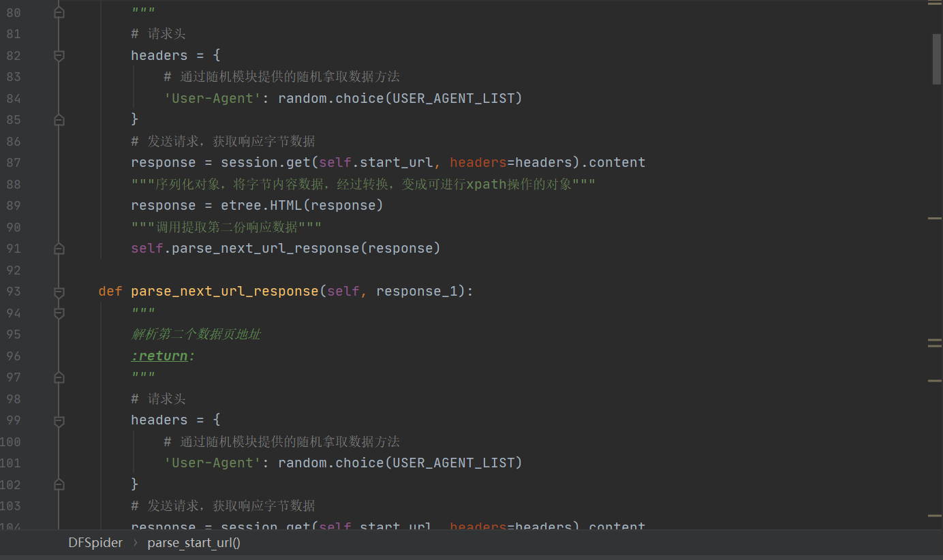Click 'parse_next_url_response(response)' call on line 91
This screenshot has width=943, height=560.
click(307, 248)
